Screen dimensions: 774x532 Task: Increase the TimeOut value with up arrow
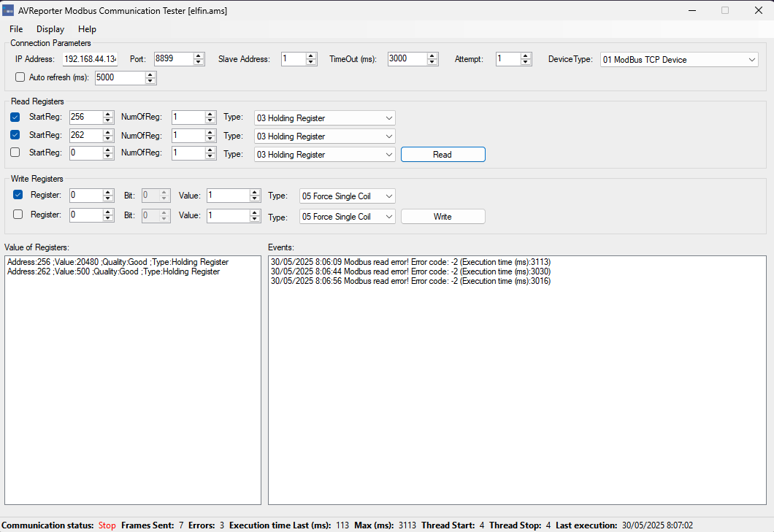click(x=432, y=56)
